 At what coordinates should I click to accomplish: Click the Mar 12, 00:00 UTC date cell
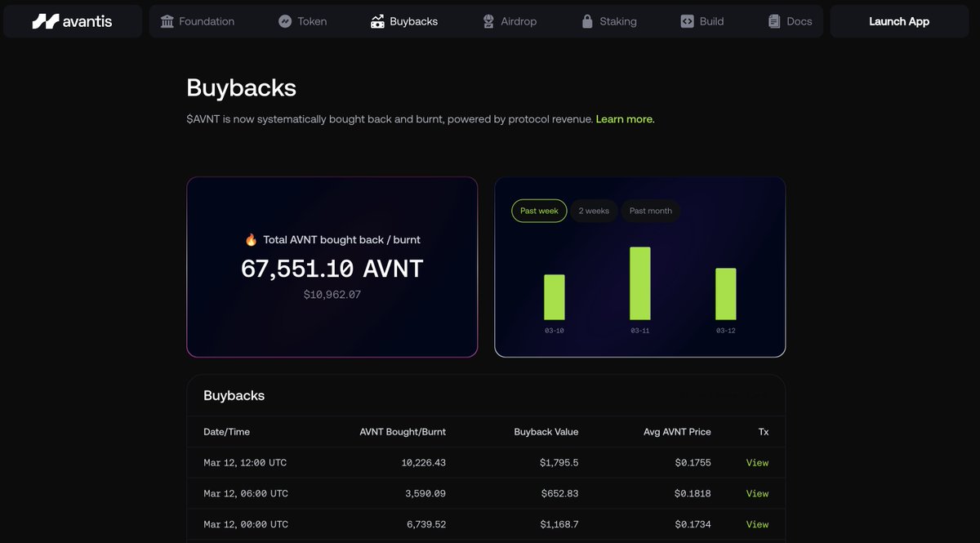[x=246, y=524]
